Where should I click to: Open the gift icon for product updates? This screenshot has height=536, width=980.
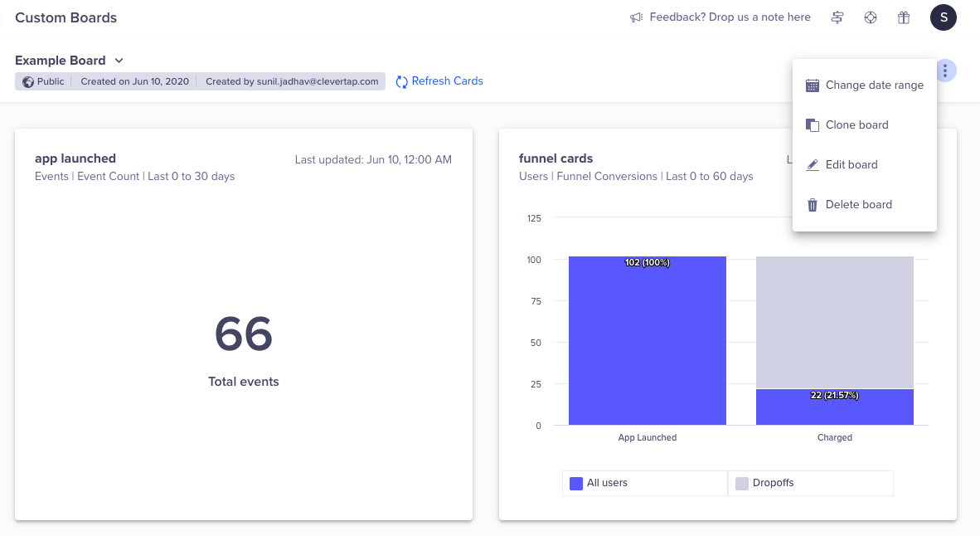click(904, 17)
